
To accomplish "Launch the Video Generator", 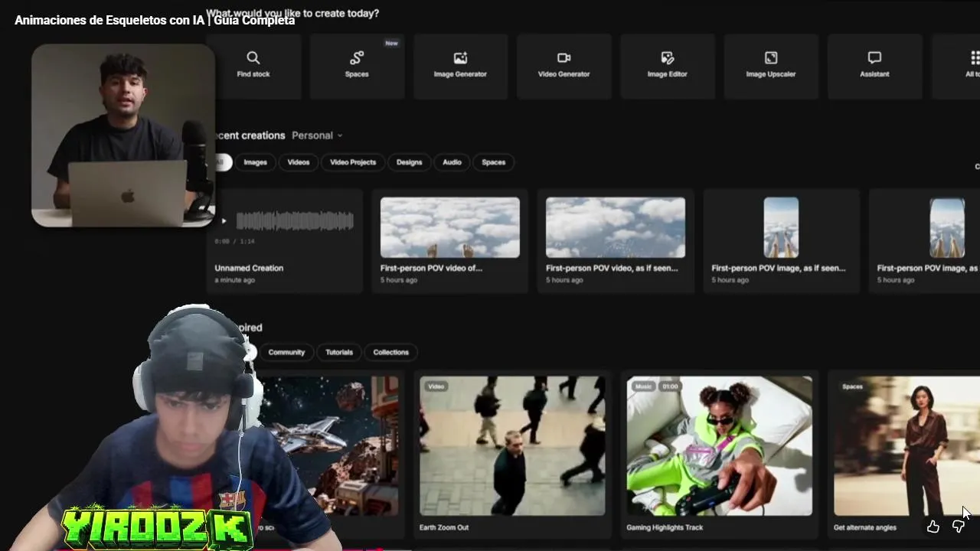I will click(563, 66).
